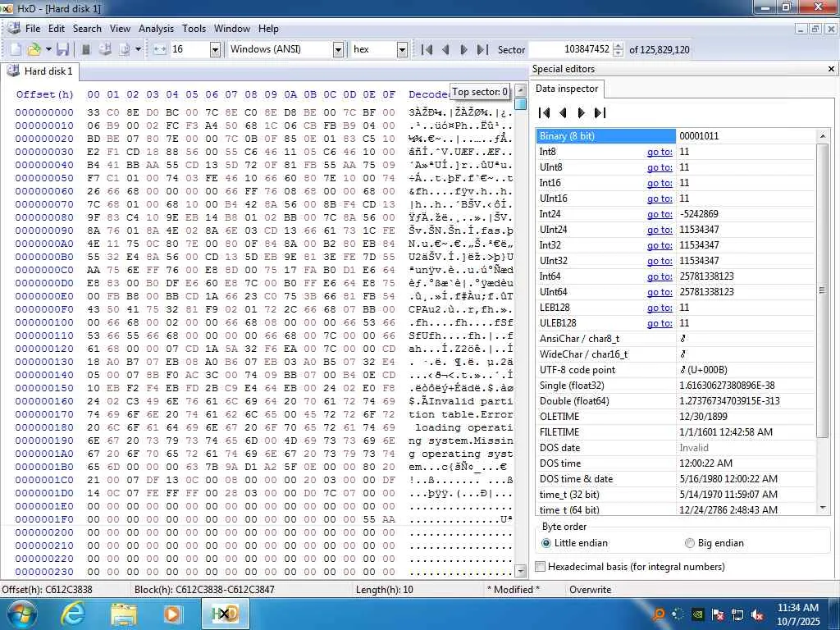Image resolution: width=840 pixels, height=630 pixels.
Task: Go to previous sector in toolbar
Action: pos(445,49)
